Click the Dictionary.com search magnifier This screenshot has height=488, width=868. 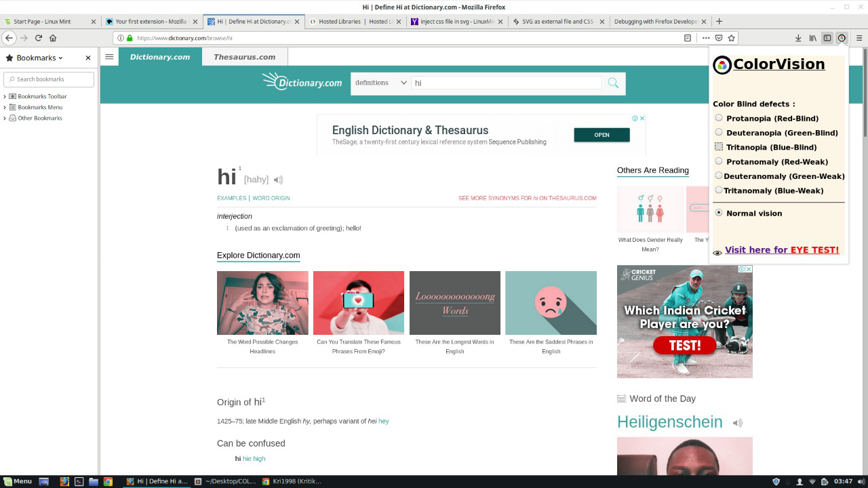tap(613, 83)
